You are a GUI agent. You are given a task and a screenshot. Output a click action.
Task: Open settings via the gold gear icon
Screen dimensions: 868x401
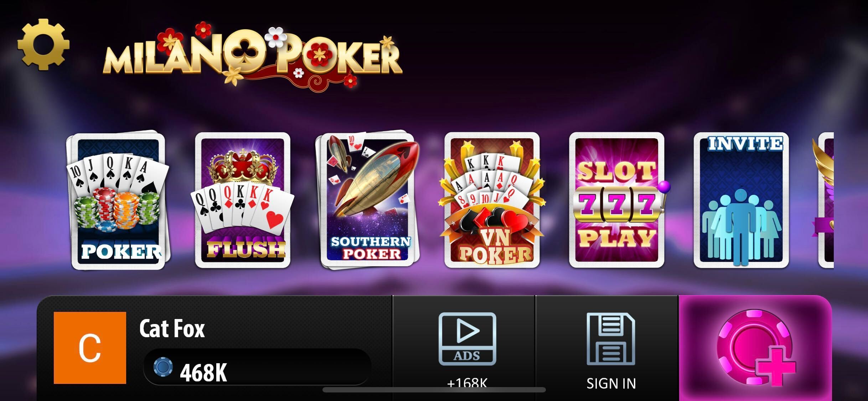43,45
